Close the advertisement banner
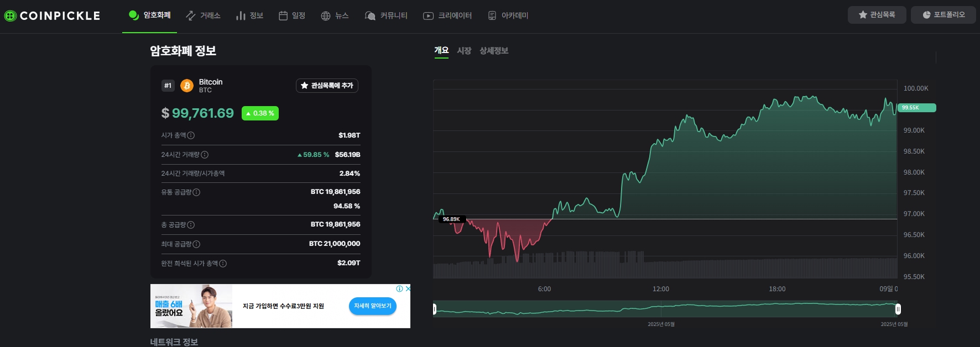The height and width of the screenshot is (347, 980). [x=408, y=288]
